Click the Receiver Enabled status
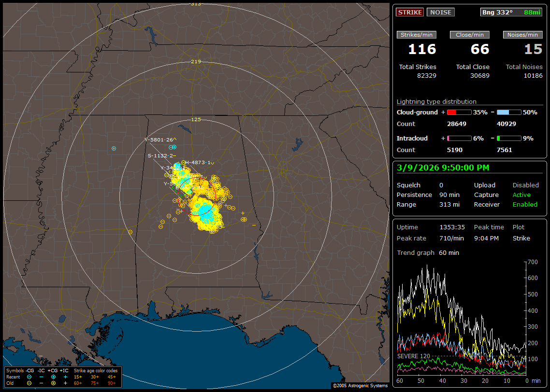The image size is (550, 392). tap(525, 205)
